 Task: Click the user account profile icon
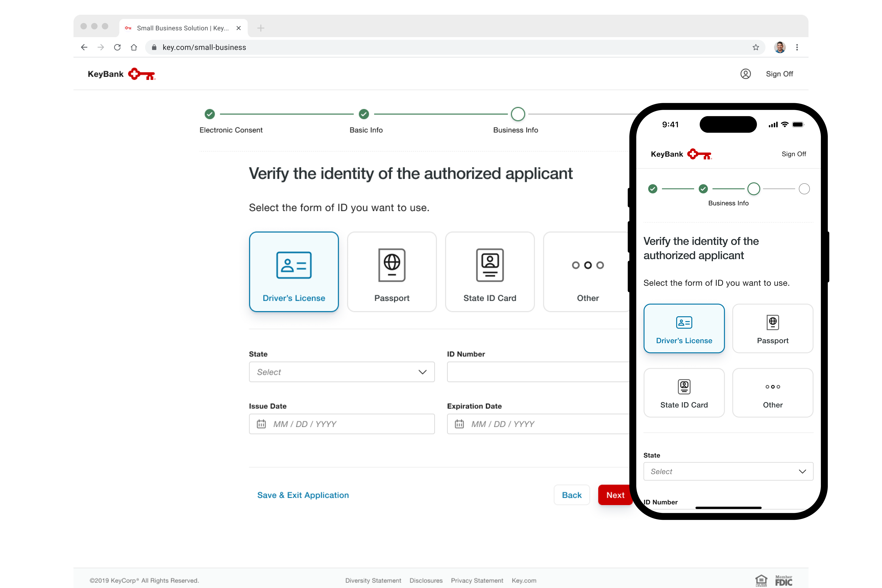click(746, 74)
